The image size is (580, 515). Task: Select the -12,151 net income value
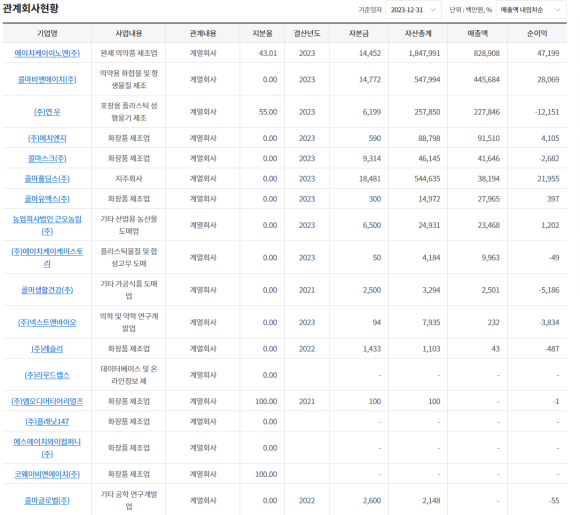(547, 112)
